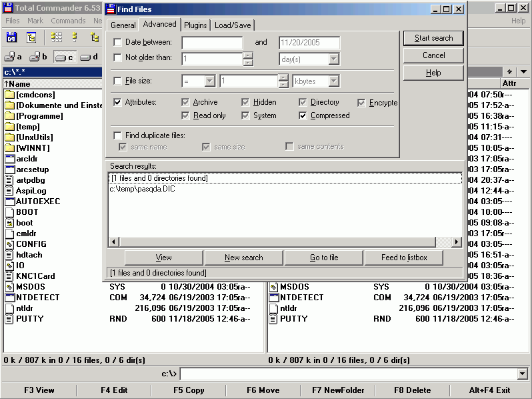Screen dimensions: 532x399
Task: Select drive b button
Action: pyautogui.click(x=38, y=57)
